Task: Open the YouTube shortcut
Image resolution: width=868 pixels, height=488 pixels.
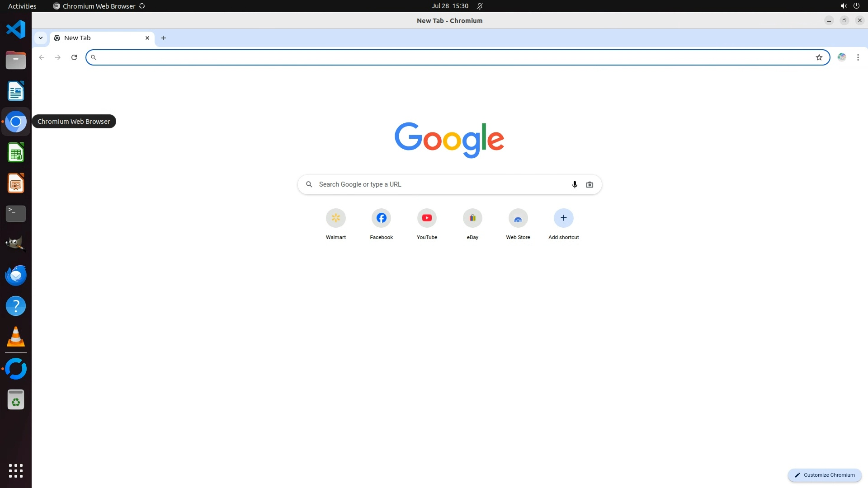Action: click(x=427, y=218)
